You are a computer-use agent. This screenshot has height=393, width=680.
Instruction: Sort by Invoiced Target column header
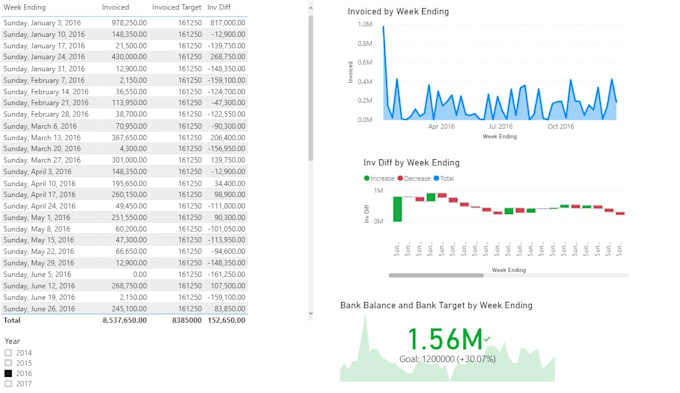point(177,7)
